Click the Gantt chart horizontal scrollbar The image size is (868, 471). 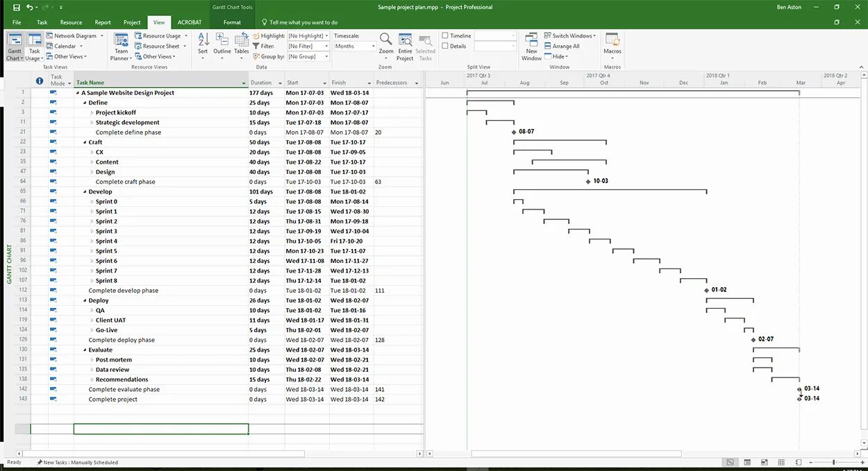pos(576,454)
